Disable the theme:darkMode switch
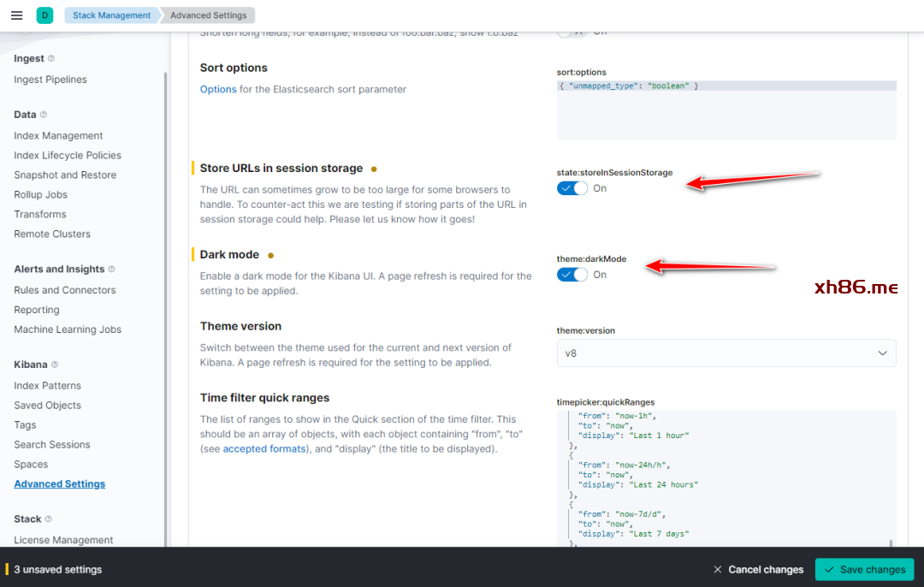The image size is (924, 587). click(572, 275)
